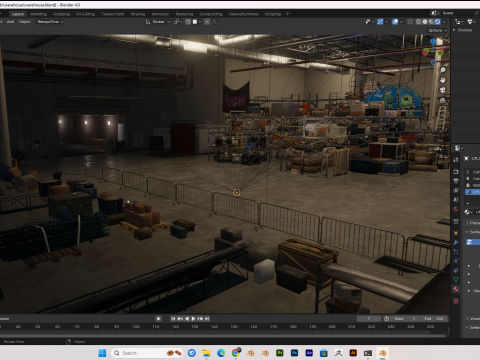Open the View Layer properties tab
The width and height of the screenshot is (480, 360).
(x=456, y=190)
